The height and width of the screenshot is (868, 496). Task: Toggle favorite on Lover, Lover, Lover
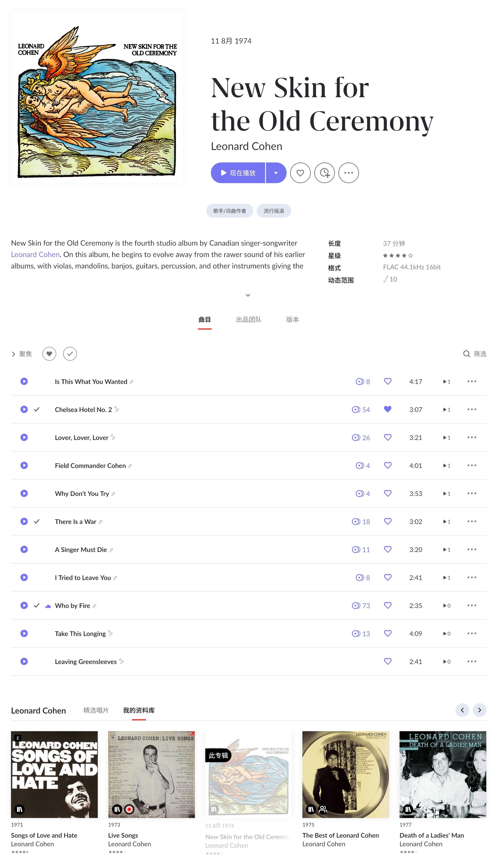(x=388, y=437)
